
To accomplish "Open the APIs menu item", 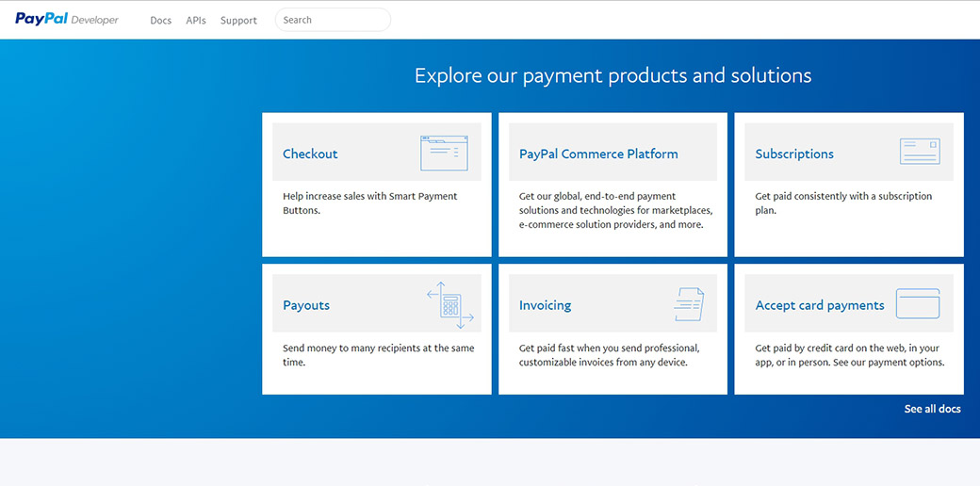I will [x=196, y=21].
